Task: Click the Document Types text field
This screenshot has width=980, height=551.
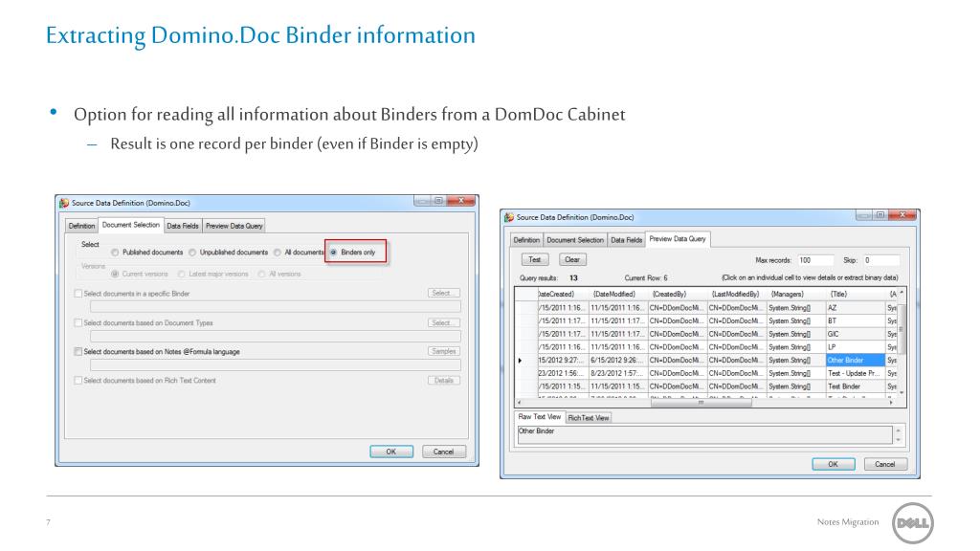Action: pyautogui.click(x=275, y=336)
